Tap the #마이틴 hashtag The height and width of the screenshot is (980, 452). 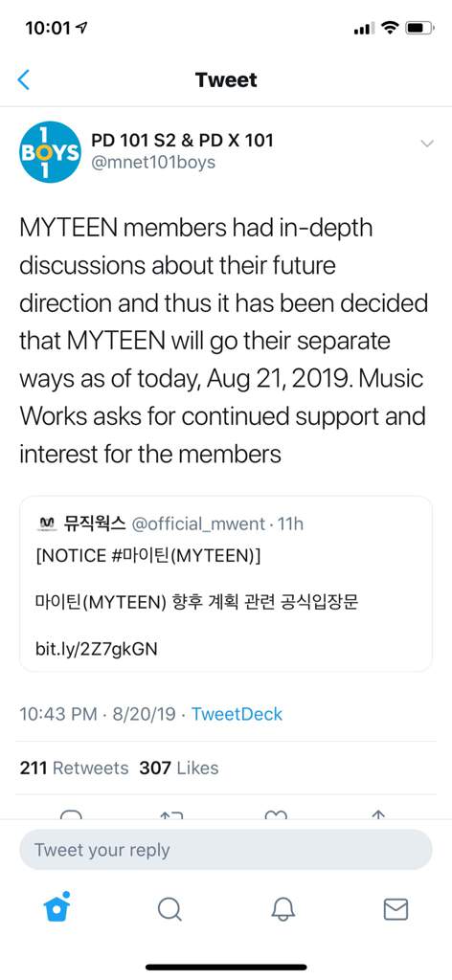[x=141, y=556]
